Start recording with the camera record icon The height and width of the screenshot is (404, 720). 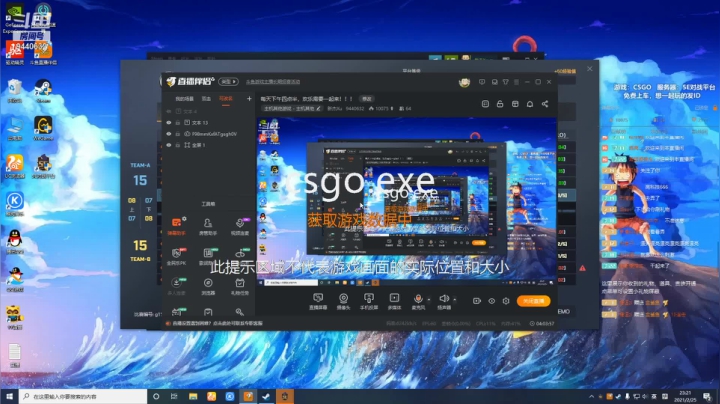477,301
